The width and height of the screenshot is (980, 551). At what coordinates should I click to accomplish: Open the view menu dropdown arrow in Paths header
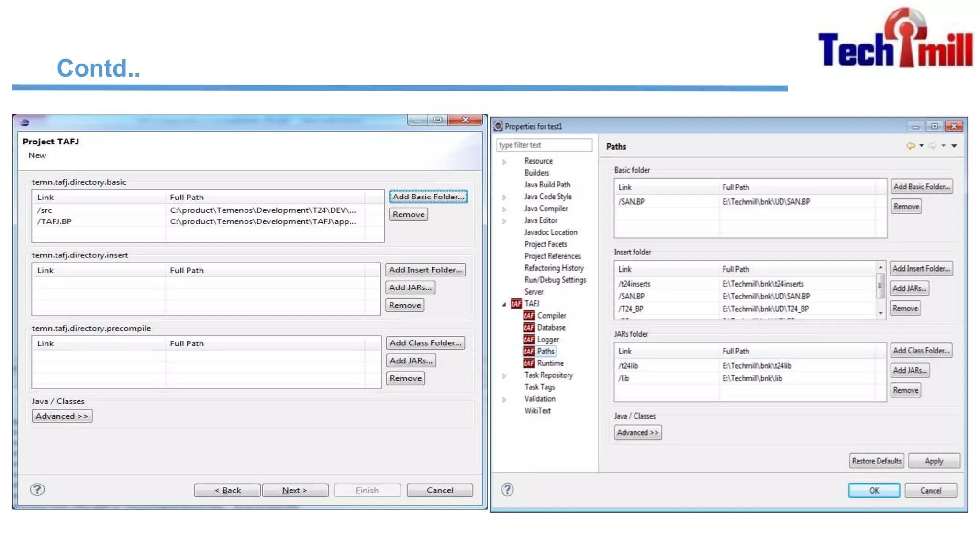pyautogui.click(x=954, y=146)
